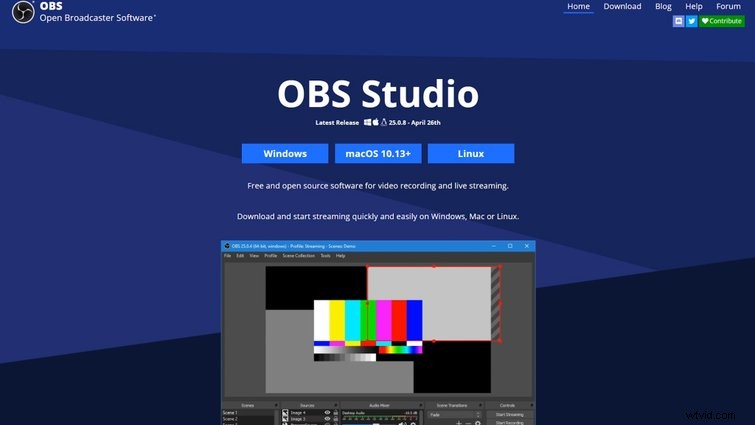Select Scene 1 in the Scenes list
The height and width of the screenshot is (425, 755).
pyautogui.click(x=248, y=412)
